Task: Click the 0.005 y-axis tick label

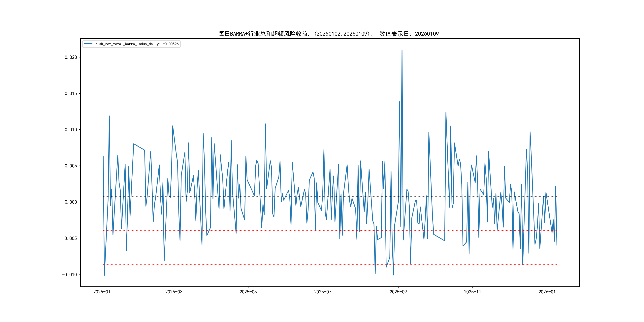Action: pyautogui.click(x=71, y=166)
